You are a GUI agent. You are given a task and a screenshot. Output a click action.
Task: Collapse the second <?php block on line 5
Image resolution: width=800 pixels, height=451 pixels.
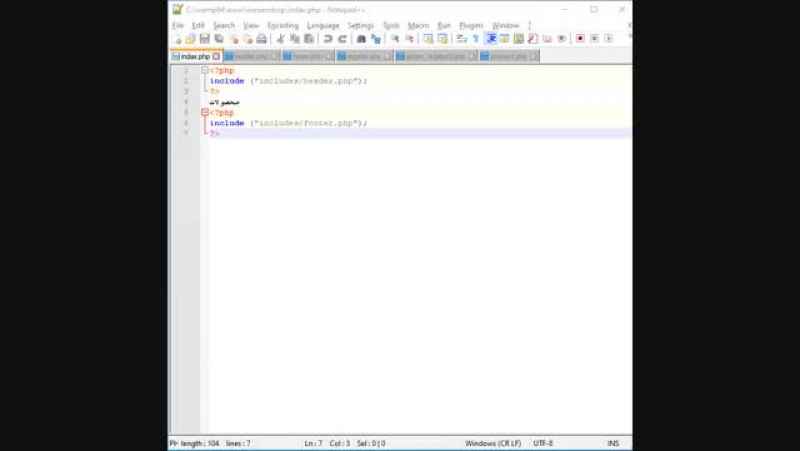click(205, 112)
